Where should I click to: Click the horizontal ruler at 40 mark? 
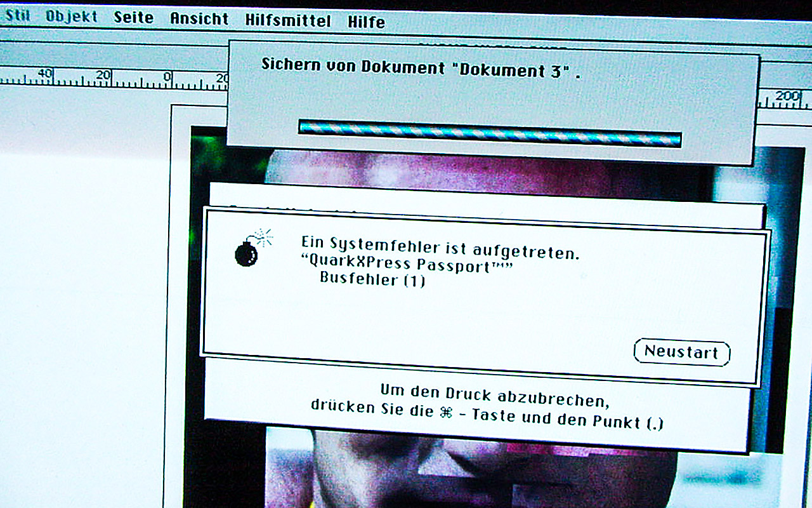[44, 76]
